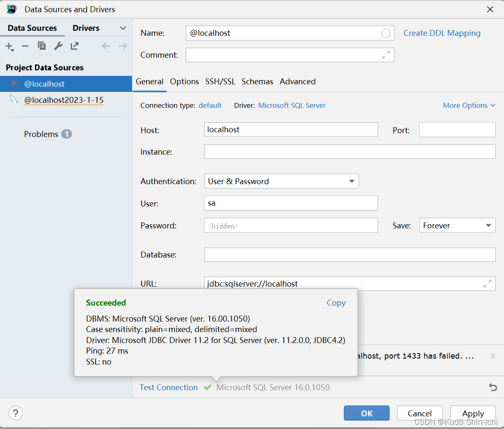Screen dimensions: 504x429
Task: Click the 'SSL: no' line
Action: (x=99, y=362)
